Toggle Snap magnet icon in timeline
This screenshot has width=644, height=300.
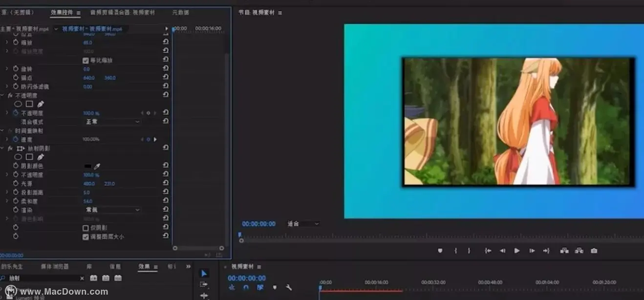point(246,287)
